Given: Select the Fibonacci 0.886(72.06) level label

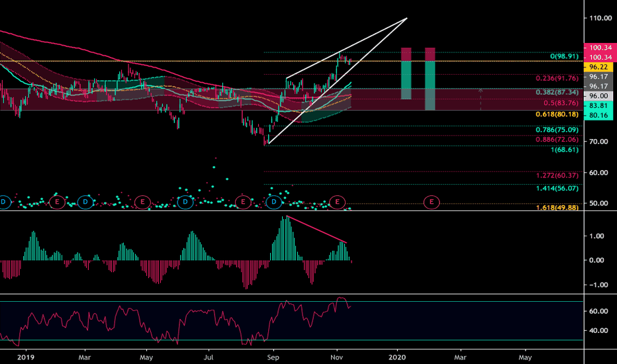Looking at the screenshot, I should tap(557, 139).
